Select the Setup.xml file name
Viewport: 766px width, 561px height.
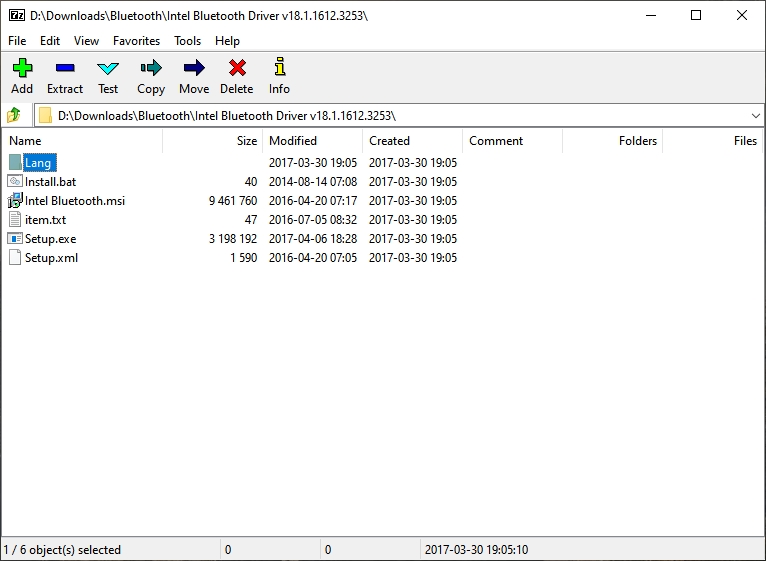pyautogui.click(x=51, y=258)
